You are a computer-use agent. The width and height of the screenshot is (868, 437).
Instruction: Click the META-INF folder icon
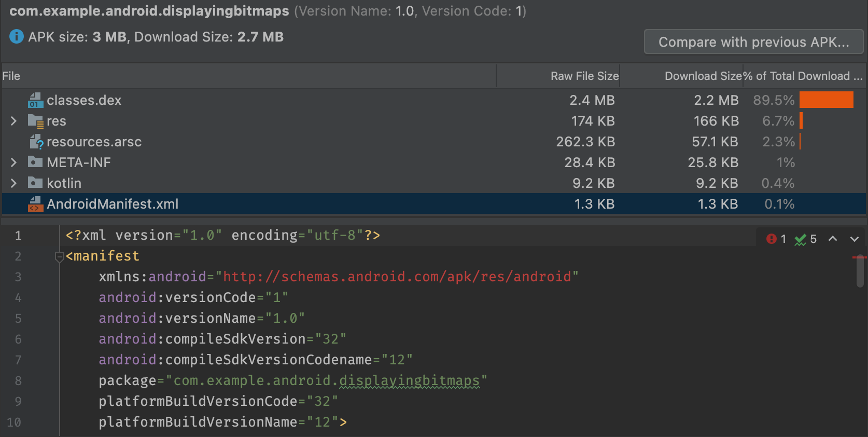click(x=35, y=162)
